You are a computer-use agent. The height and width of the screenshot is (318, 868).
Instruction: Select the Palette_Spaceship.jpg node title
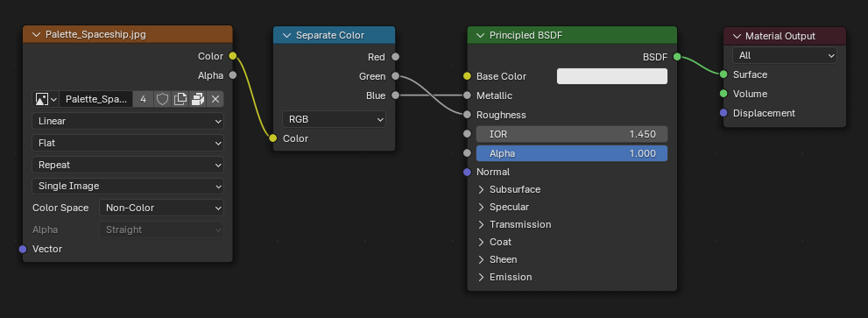pyautogui.click(x=95, y=34)
